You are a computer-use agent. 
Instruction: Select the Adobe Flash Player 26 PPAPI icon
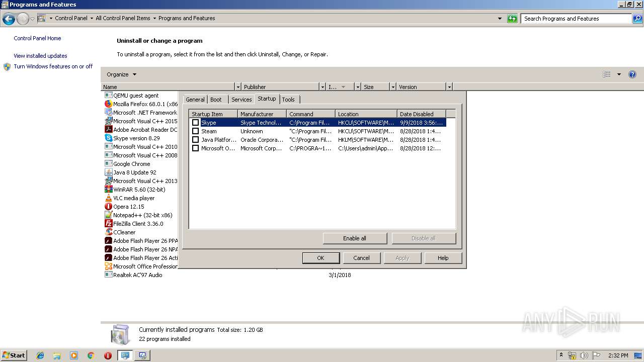[x=108, y=240]
